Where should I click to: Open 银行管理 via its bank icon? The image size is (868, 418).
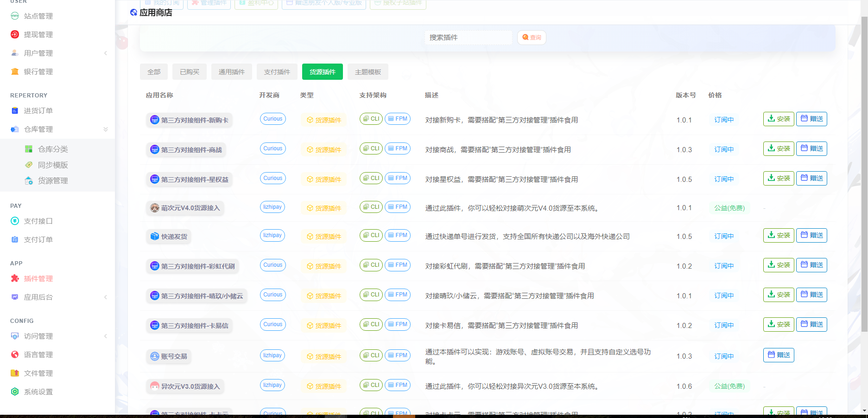coord(15,71)
